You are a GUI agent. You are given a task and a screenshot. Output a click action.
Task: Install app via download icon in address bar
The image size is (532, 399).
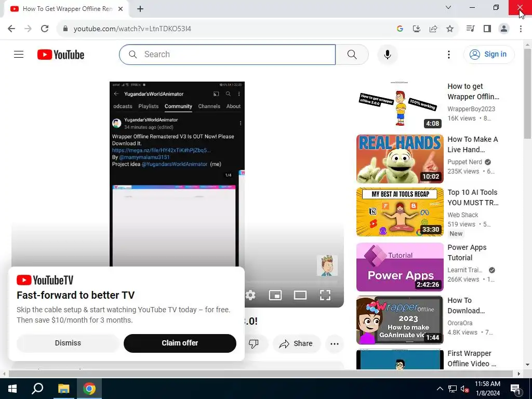click(416, 29)
